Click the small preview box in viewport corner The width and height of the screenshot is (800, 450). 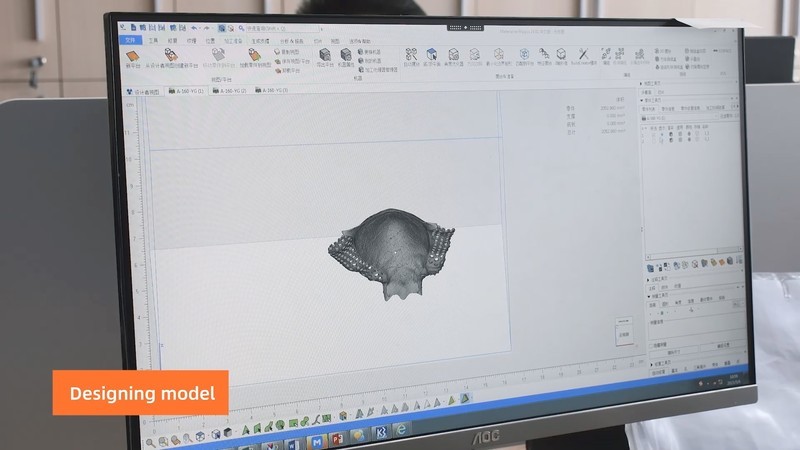623,334
